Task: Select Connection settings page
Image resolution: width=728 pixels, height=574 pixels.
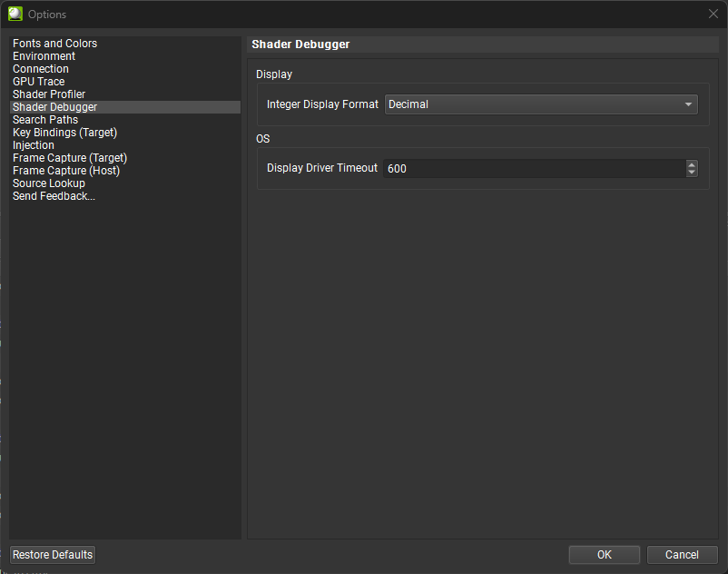Action: click(x=40, y=68)
